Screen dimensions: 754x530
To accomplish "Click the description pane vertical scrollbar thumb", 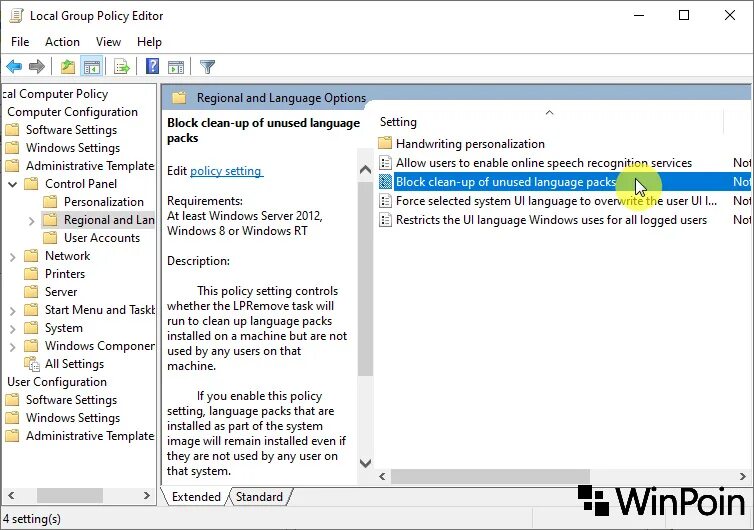I will tap(365, 278).
